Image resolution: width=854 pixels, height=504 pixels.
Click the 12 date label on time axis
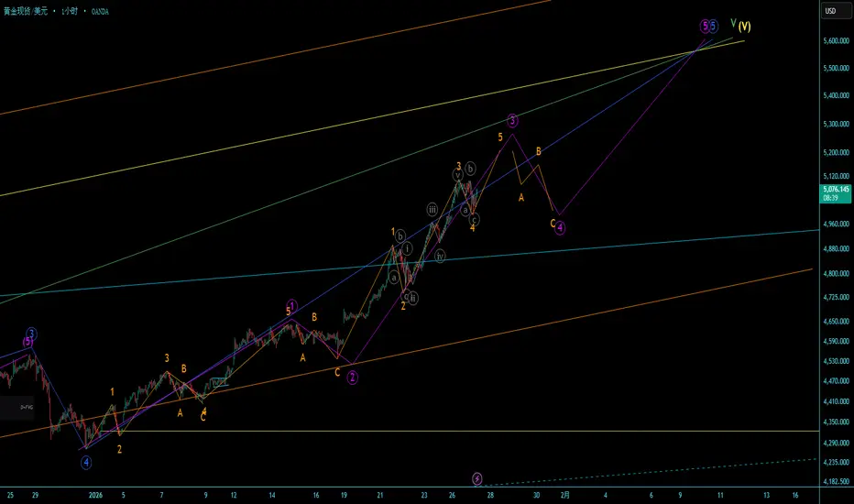click(x=234, y=495)
